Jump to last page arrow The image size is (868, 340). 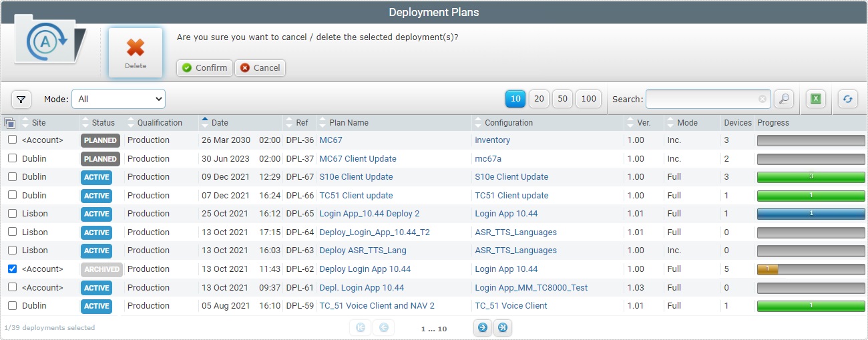point(503,328)
